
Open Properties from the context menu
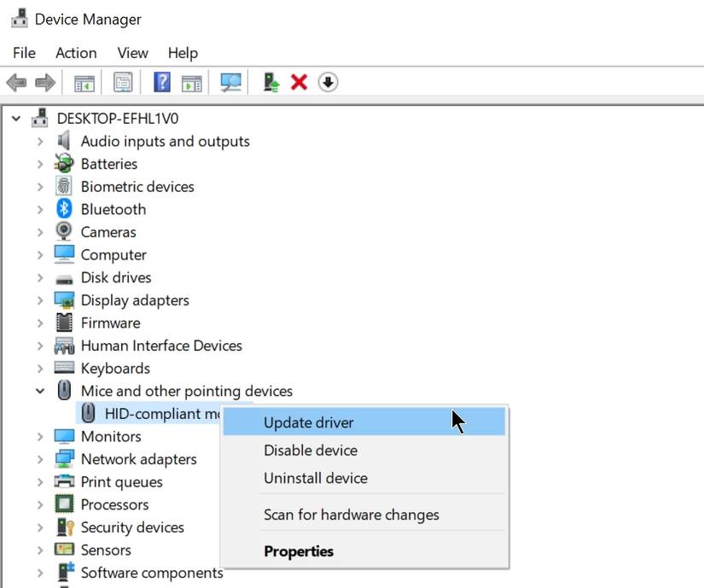[x=299, y=551]
